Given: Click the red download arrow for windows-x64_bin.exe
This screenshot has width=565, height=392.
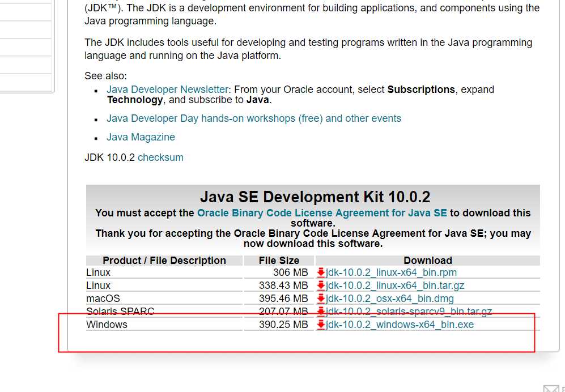Looking at the screenshot, I should [x=321, y=325].
